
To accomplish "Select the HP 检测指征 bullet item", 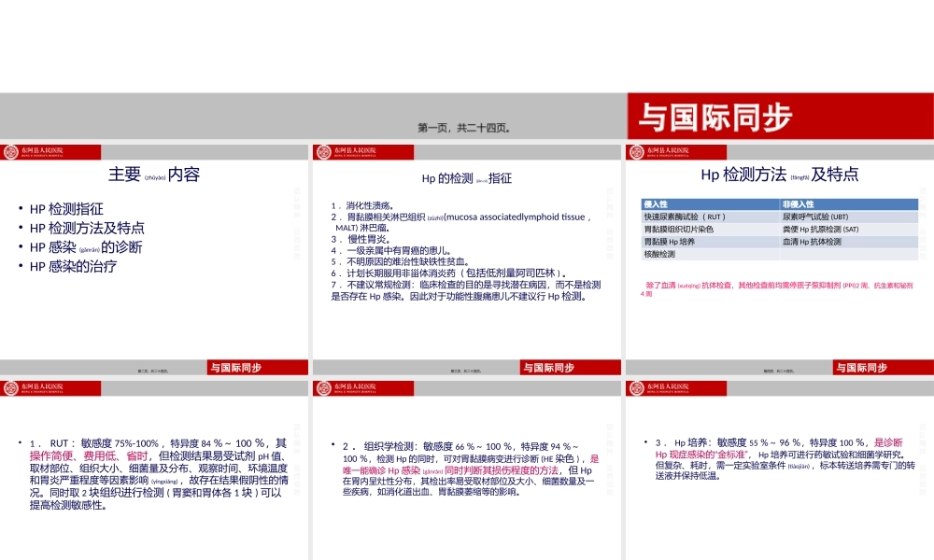I will (x=64, y=207).
